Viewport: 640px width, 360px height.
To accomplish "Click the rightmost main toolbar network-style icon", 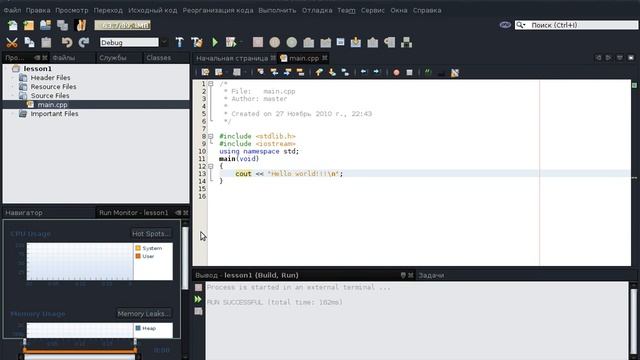I will [407, 42].
